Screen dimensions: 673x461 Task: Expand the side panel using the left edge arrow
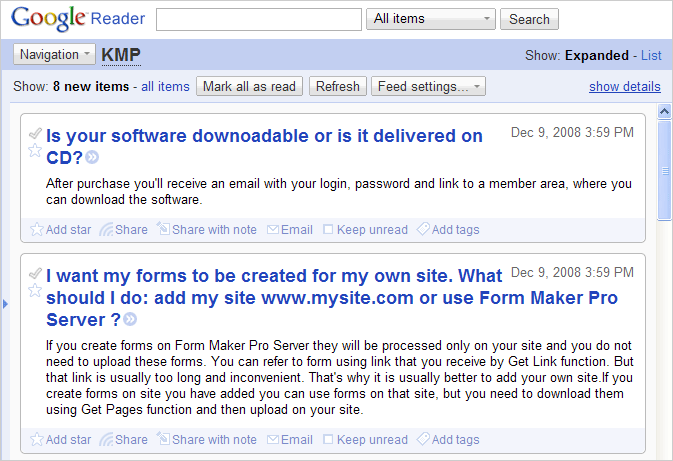pos(5,304)
